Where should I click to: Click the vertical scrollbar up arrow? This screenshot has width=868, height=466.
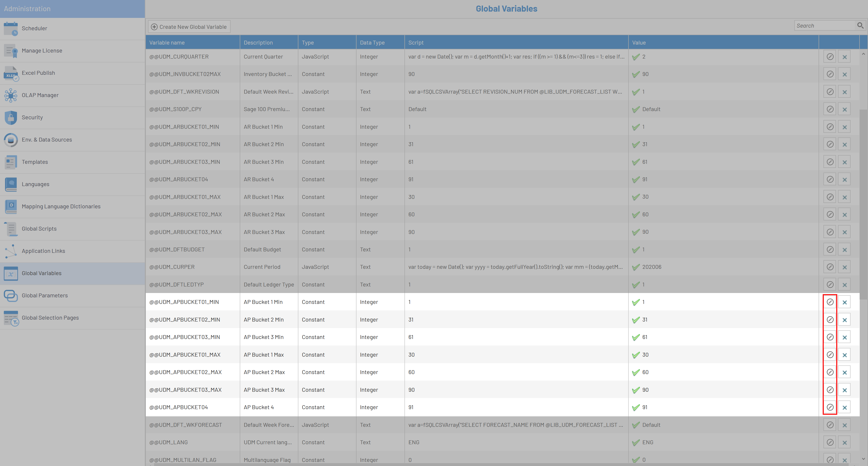[863, 53]
